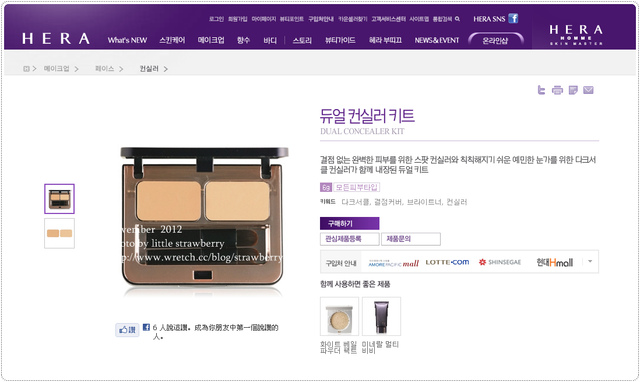
Task: Expand 페이스 breadcrumb chevron
Action: pos(121,69)
